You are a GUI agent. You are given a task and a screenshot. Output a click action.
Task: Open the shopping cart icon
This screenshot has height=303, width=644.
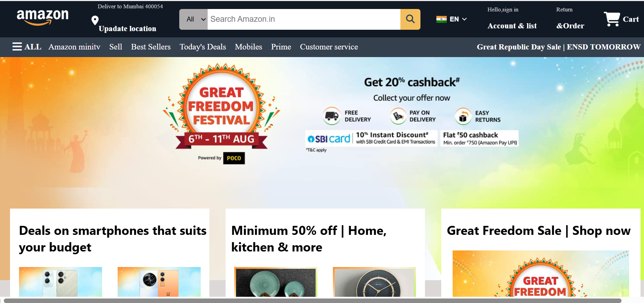[x=612, y=19]
